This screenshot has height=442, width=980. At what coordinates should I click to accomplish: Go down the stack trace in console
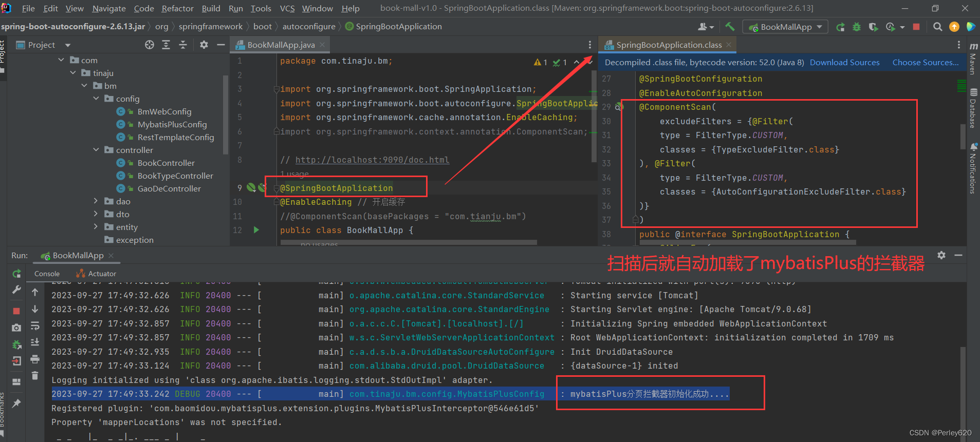[x=35, y=309]
